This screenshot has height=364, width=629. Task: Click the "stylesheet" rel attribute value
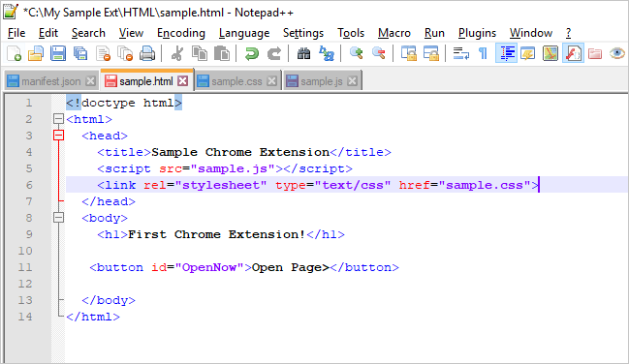[221, 185]
